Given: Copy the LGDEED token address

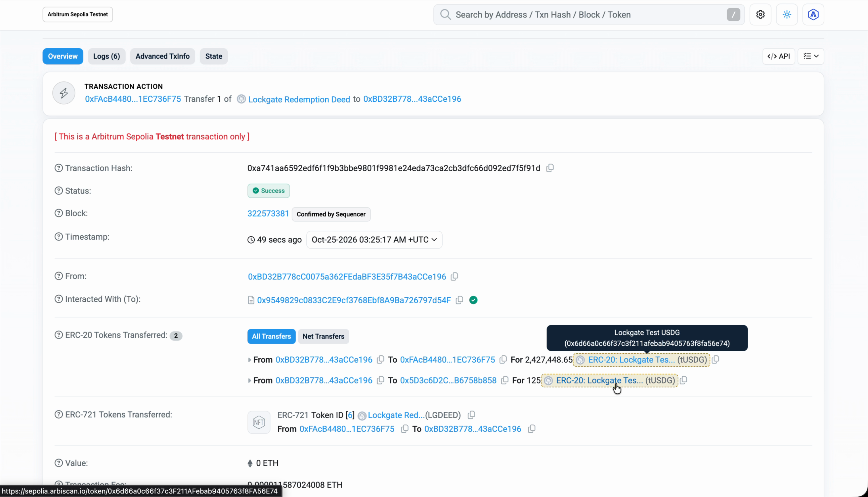Looking at the screenshot, I should coord(471,415).
